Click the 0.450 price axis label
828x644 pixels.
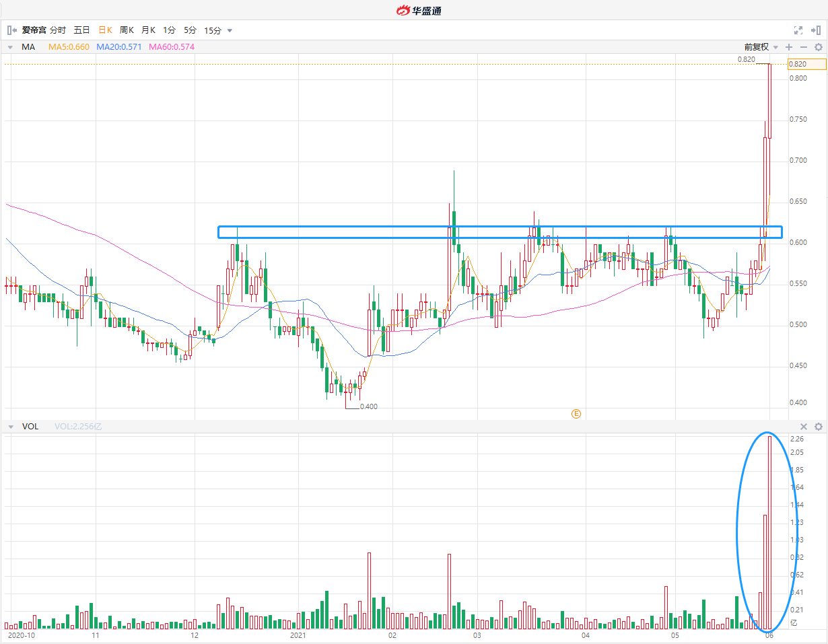(x=798, y=366)
